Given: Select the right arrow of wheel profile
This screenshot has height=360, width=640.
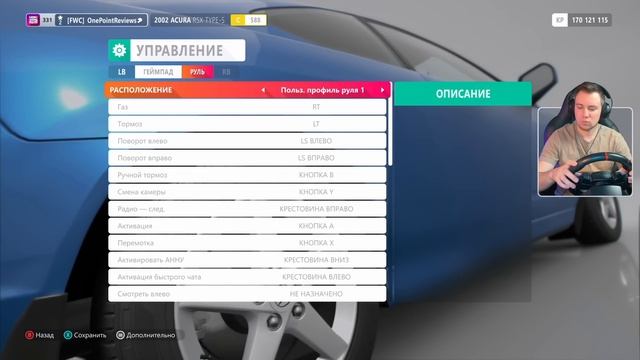Looking at the screenshot, I should click(382, 90).
